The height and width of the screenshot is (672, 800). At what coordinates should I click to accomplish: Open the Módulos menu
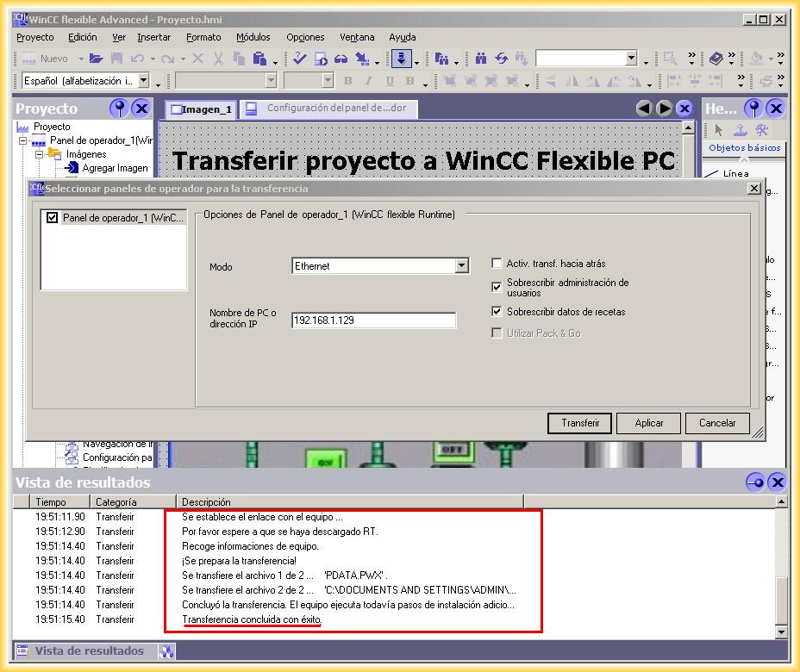[x=253, y=37]
